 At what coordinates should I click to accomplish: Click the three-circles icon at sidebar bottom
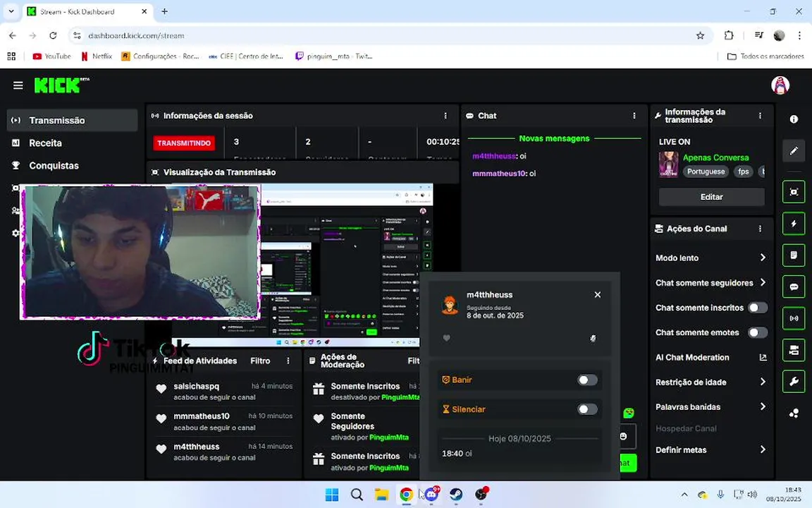coord(794,413)
